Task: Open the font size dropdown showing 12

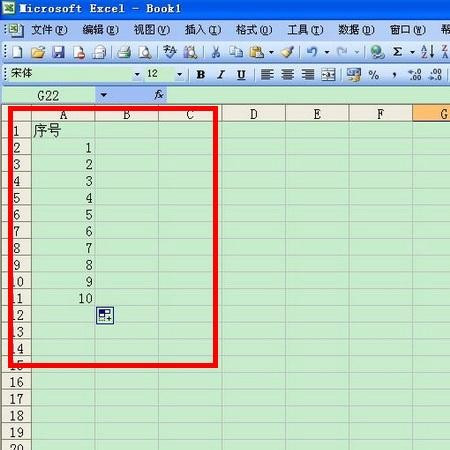Action: click(180, 74)
